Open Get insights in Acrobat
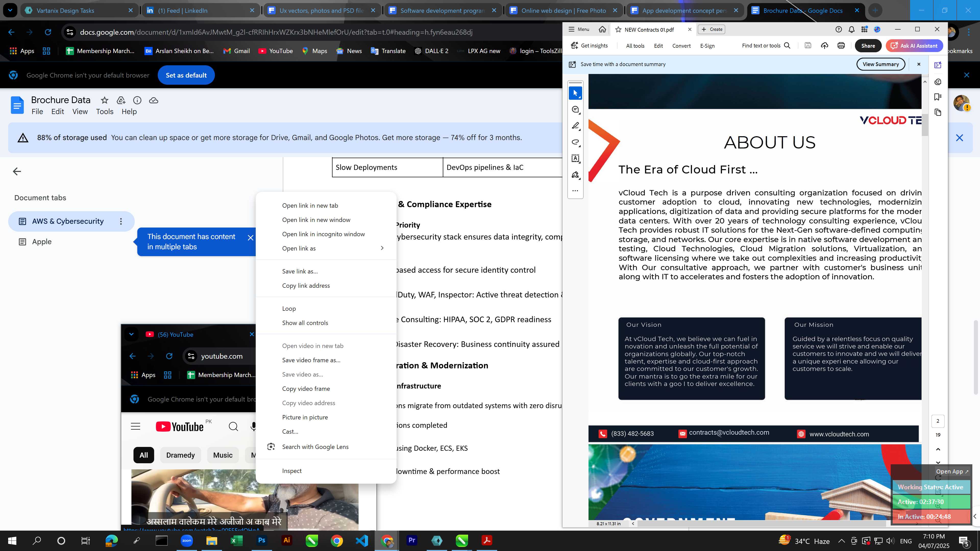980x551 pixels. tap(589, 46)
